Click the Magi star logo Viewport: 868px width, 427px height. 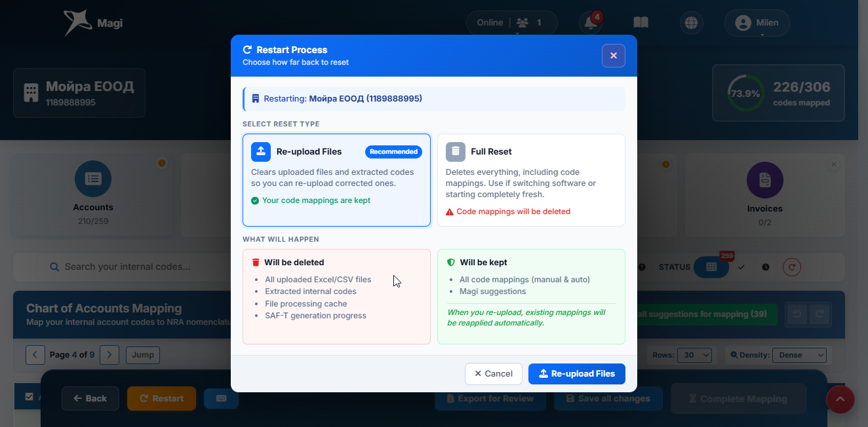77,23
